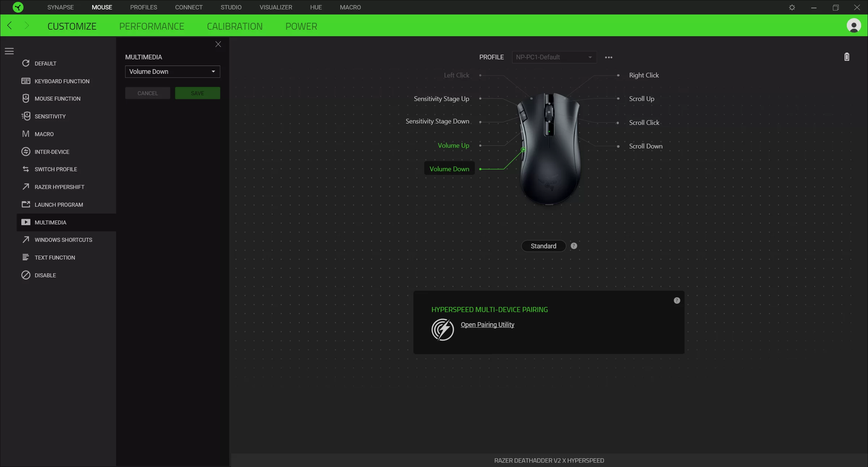Open settings gear icon
The image size is (868, 467).
tap(792, 7)
